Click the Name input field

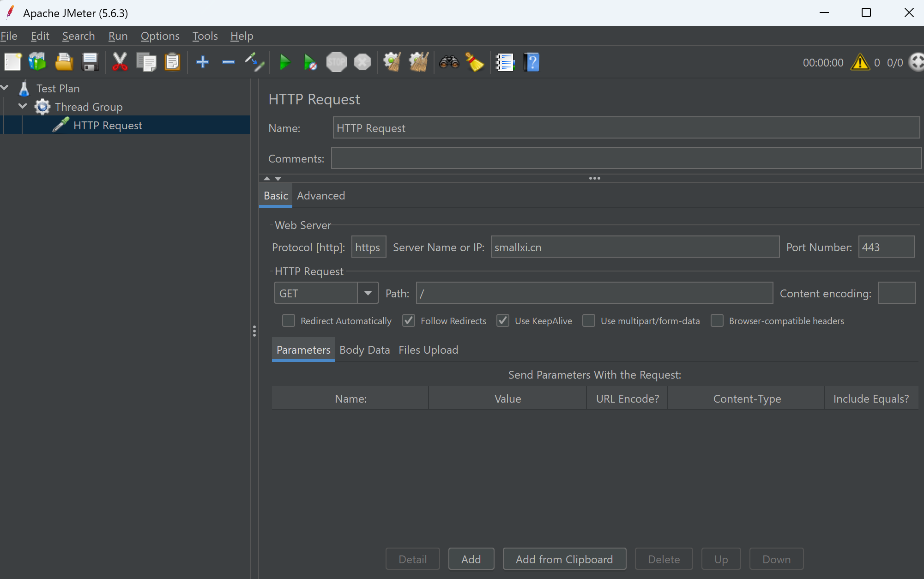click(x=626, y=128)
